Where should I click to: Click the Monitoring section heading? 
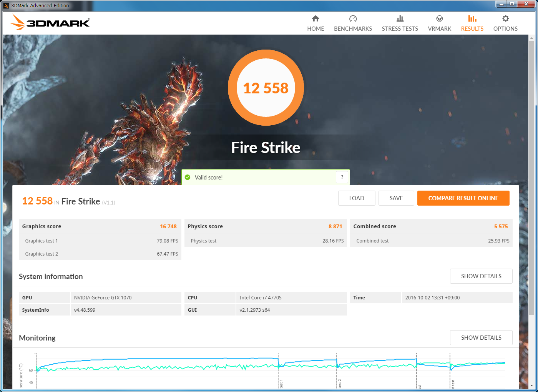pos(37,338)
